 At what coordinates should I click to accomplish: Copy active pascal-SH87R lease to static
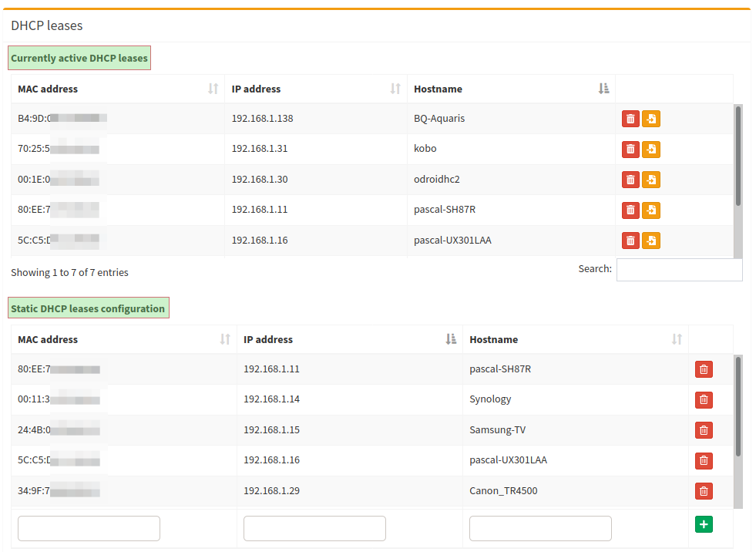[651, 210]
